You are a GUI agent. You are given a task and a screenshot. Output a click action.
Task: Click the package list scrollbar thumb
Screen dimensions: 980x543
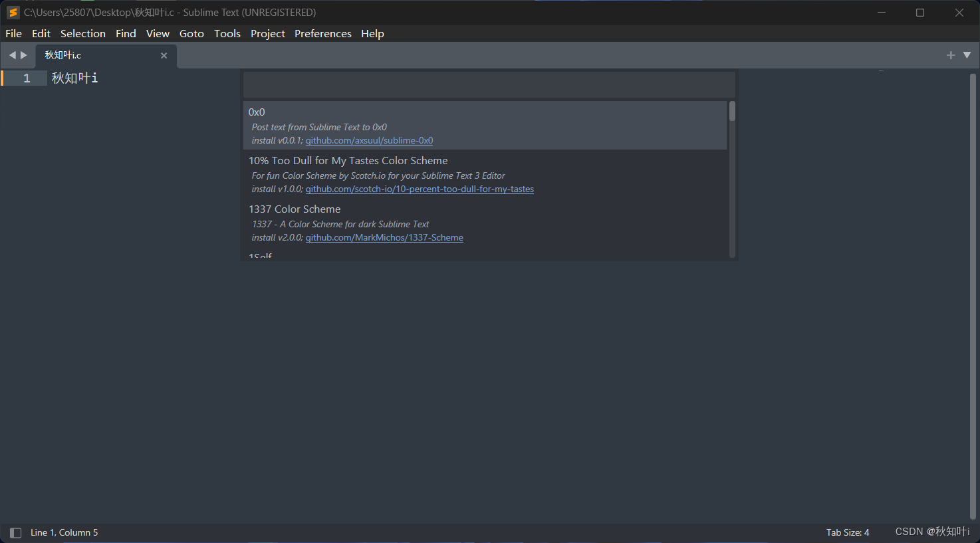tap(732, 111)
